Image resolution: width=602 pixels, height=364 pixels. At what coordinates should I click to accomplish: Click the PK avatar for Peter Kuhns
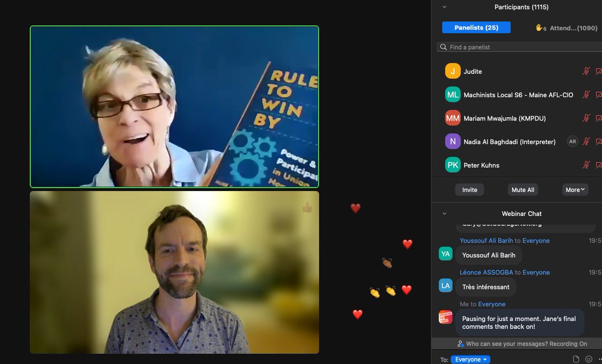pyautogui.click(x=453, y=165)
